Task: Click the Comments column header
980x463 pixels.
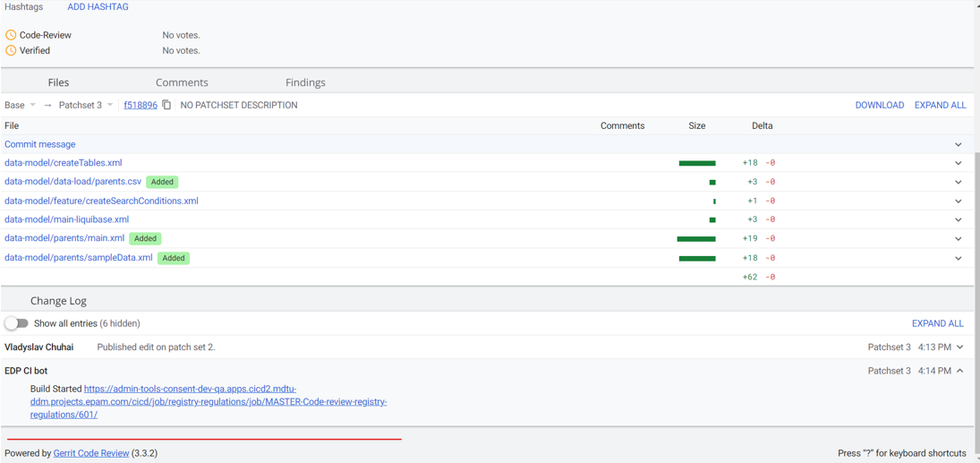Action: tap(623, 125)
